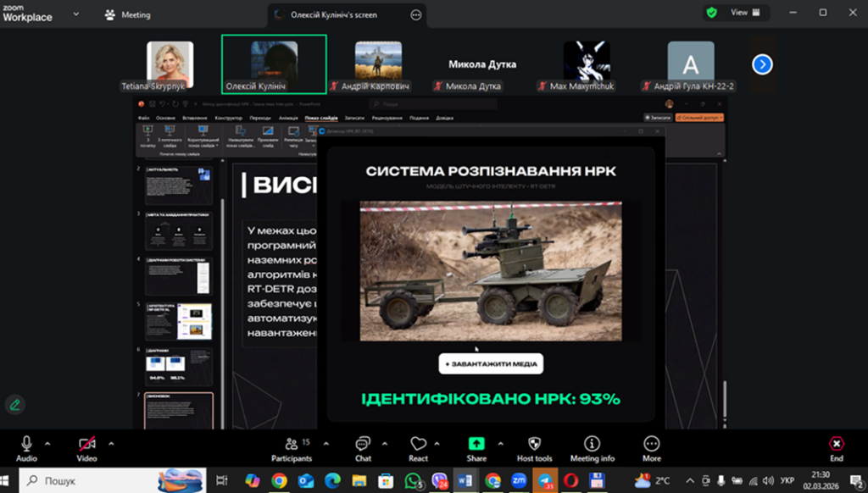The image size is (868, 493).
Task: Open the Chat panel
Action: point(363,444)
